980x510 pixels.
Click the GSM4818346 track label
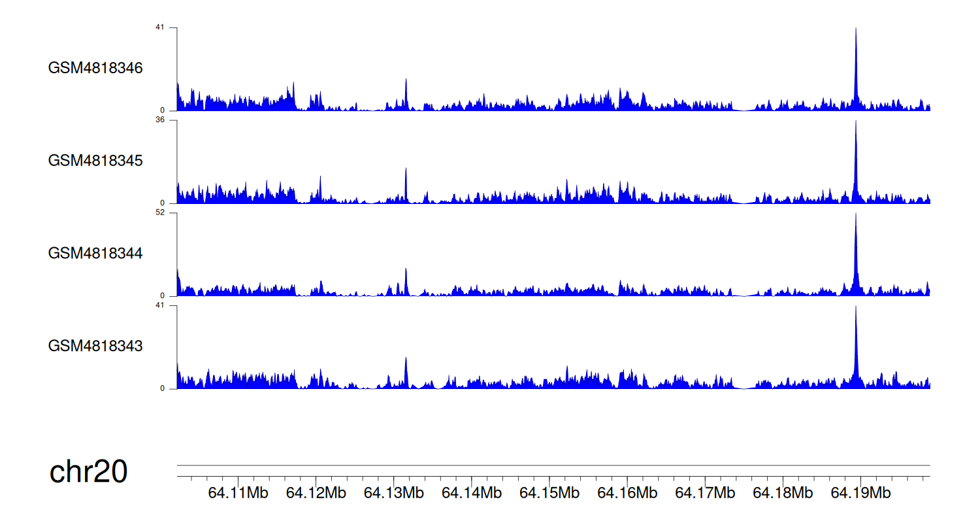click(95, 68)
